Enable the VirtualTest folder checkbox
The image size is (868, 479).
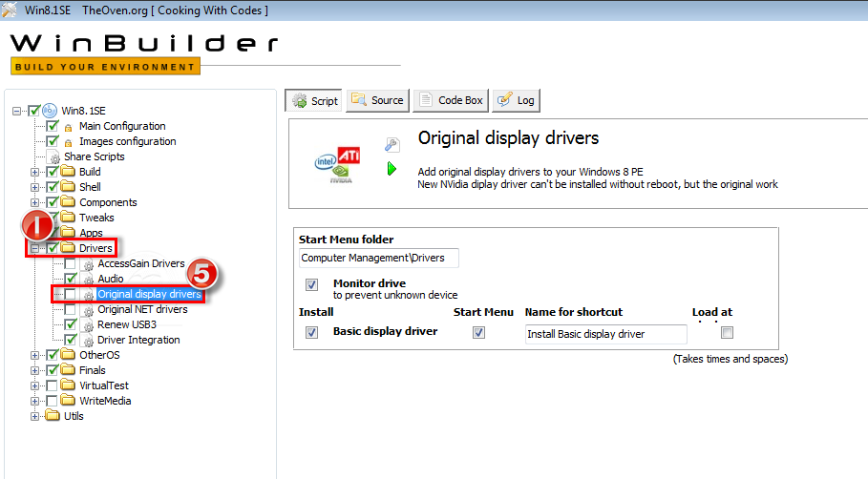point(52,385)
